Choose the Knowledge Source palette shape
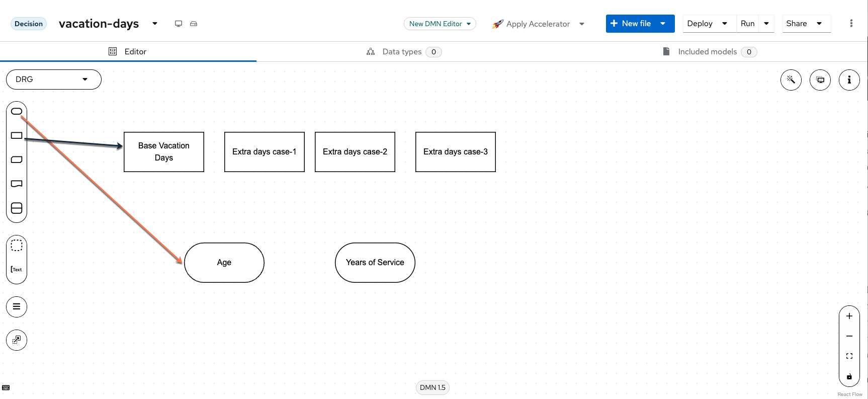 coord(17,184)
